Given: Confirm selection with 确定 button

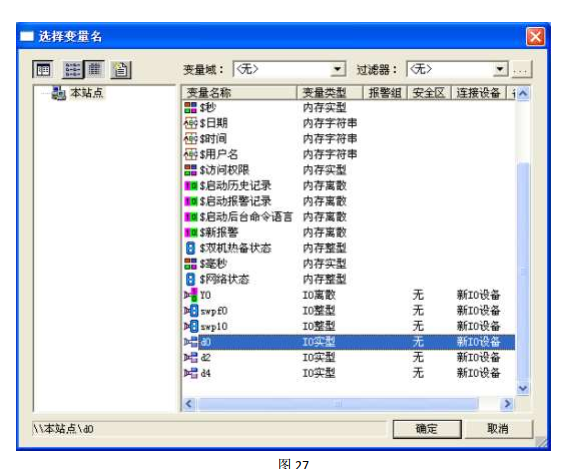Looking at the screenshot, I should (427, 429).
